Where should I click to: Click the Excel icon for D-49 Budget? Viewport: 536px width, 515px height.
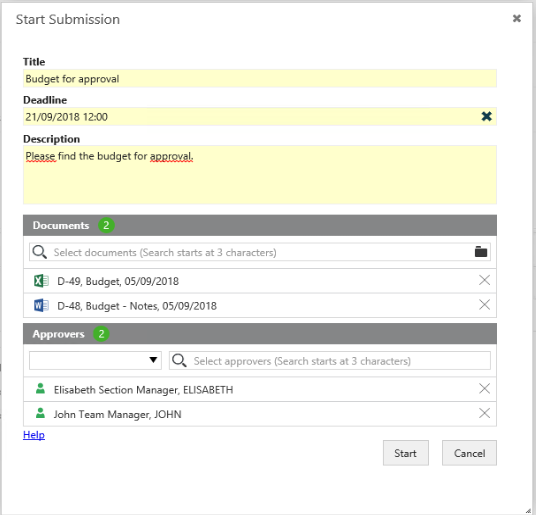(41, 281)
